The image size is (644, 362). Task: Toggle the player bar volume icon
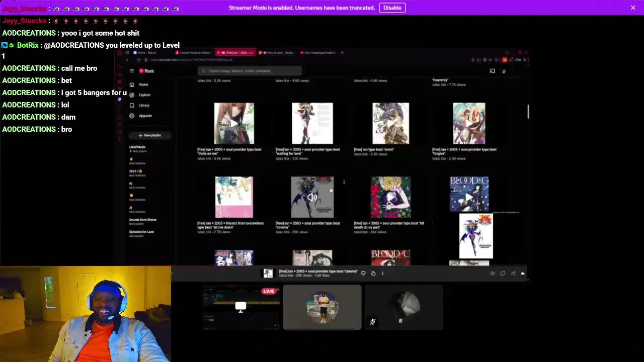coord(492,273)
